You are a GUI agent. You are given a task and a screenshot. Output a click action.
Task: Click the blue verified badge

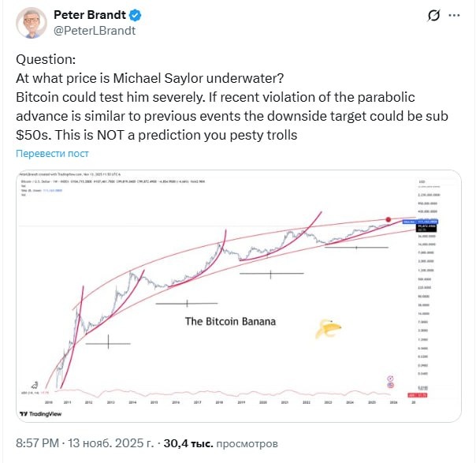point(135,15)
